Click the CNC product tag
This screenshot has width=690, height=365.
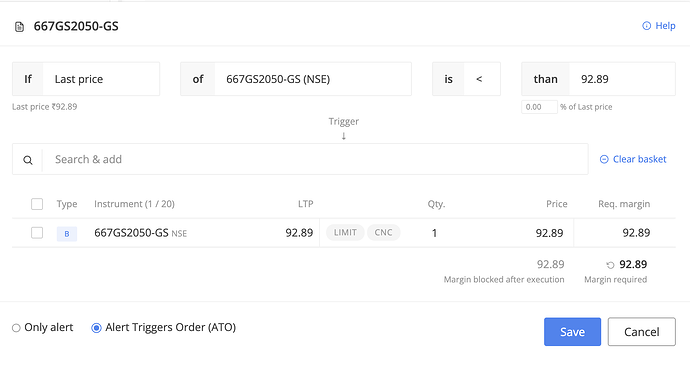[383, 232]
